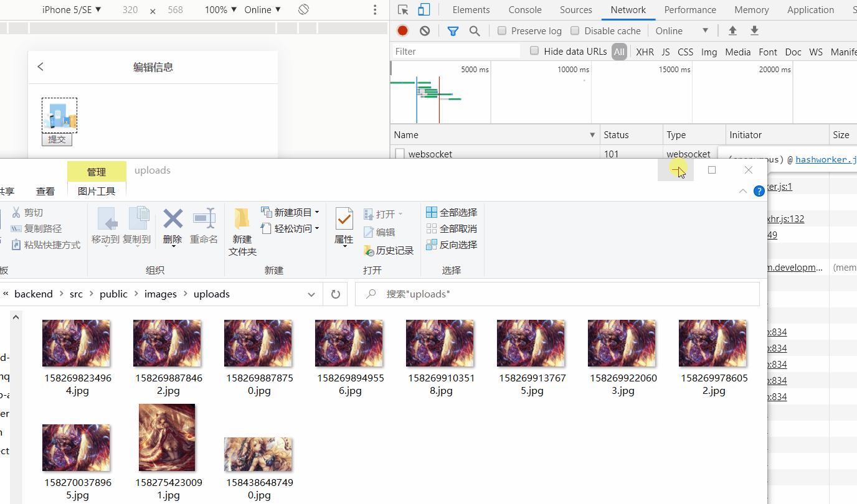Filter requests by JS
The height and width of the screenshot is (504, 857).
pyautogui.click(x=666, y=52)
